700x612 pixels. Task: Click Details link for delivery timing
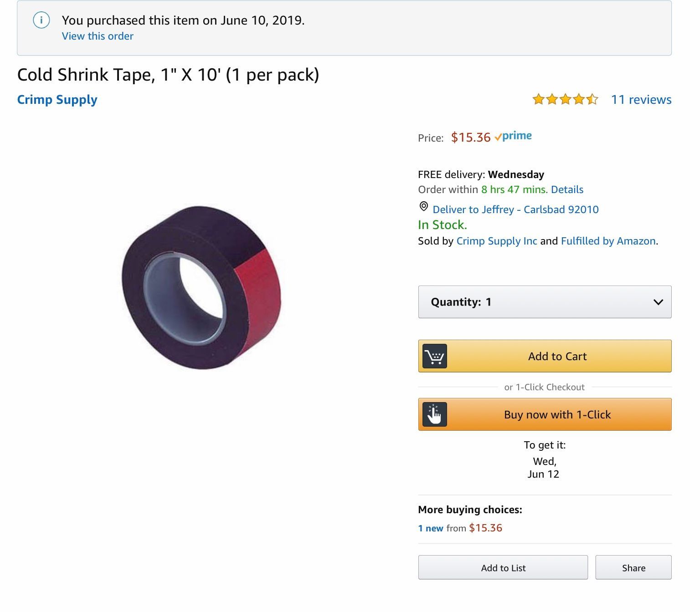pos(567,189)
